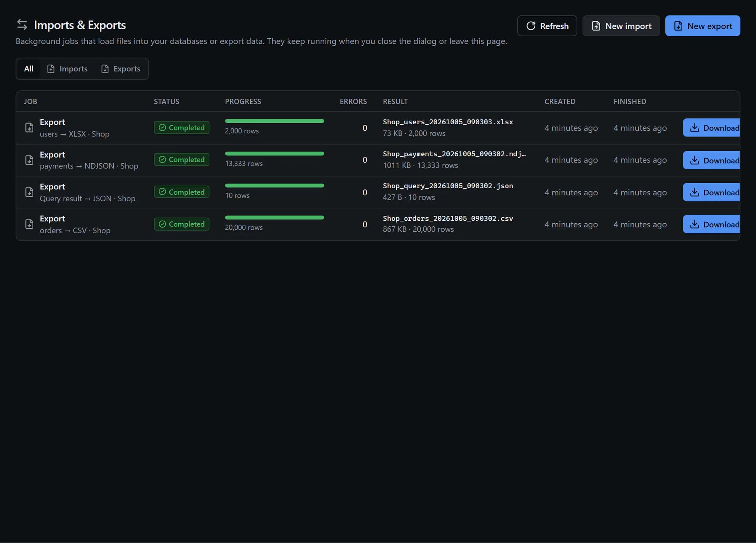This screenshot has width=756, height=543.
Task: Click the CREATED column header
Action: [x=560, y=102]
